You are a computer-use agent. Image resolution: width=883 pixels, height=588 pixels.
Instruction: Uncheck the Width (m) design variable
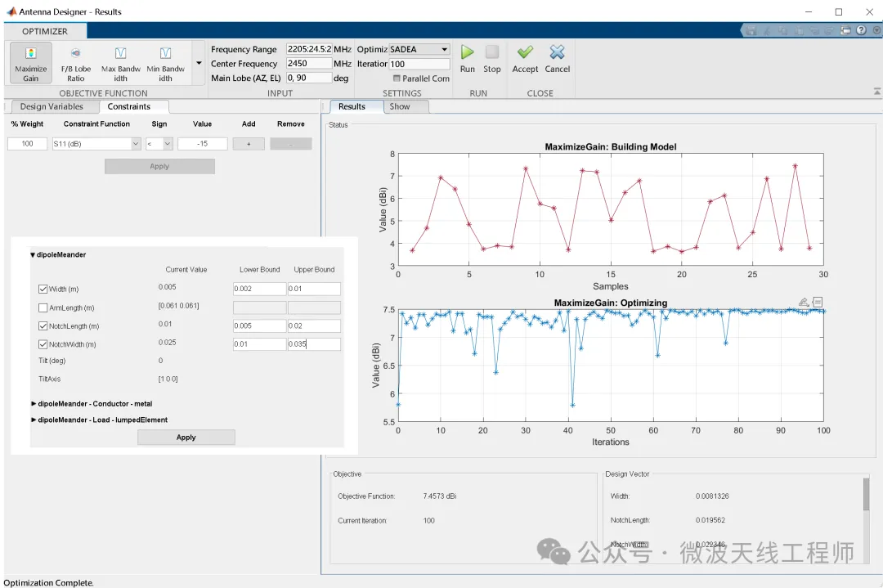43,289
